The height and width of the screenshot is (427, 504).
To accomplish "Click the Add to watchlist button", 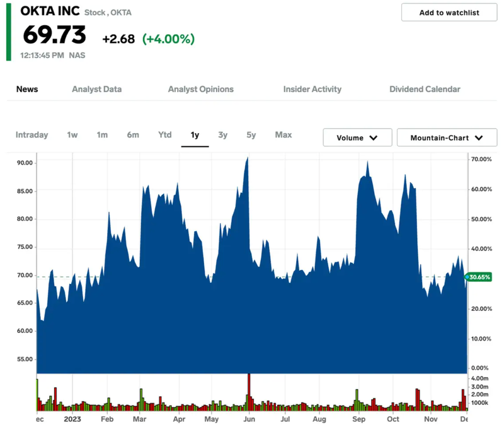I will [449, 13].
